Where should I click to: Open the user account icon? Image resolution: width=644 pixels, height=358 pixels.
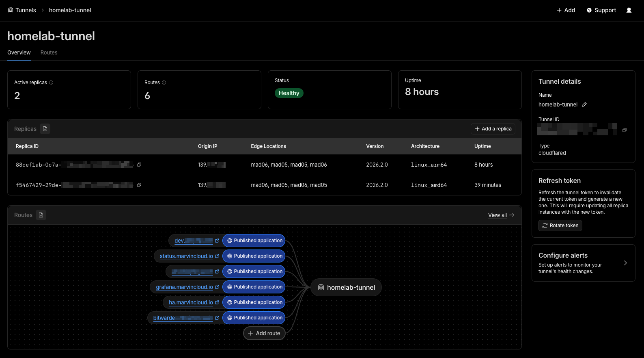[629, 10]
